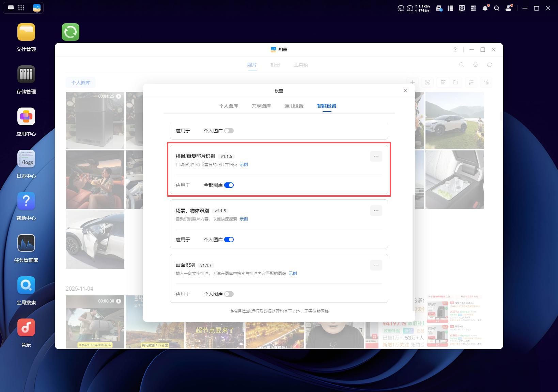Viewport: 558px width, 392px height.
Task: Switch to 个人图库 settings tab
Action: pyautogui.click(x=229, y=106)
